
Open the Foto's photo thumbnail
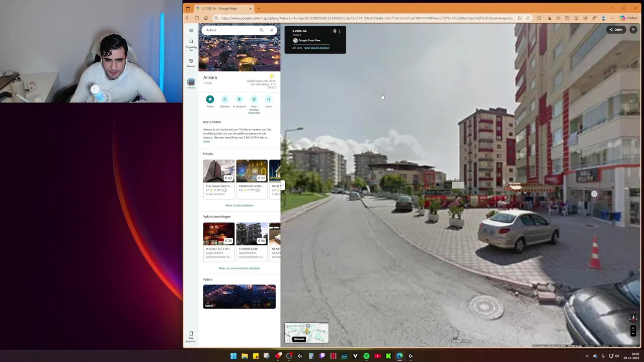click(x=239, y=297)
